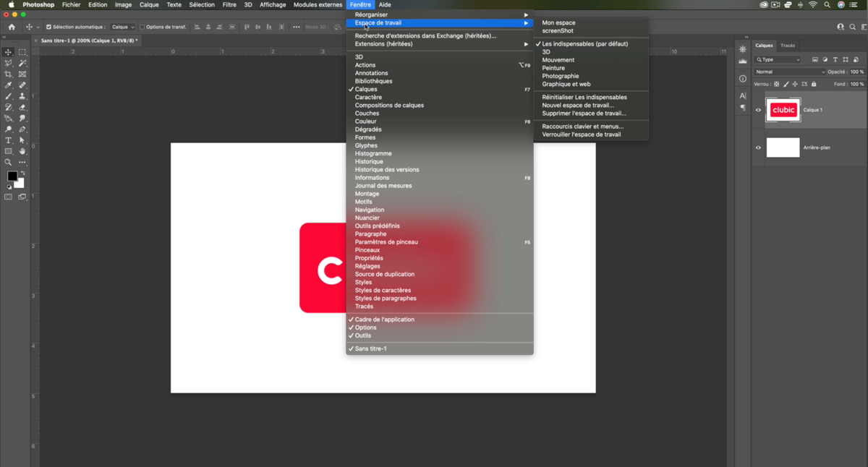Select the Frame tool

pos(22,74)
